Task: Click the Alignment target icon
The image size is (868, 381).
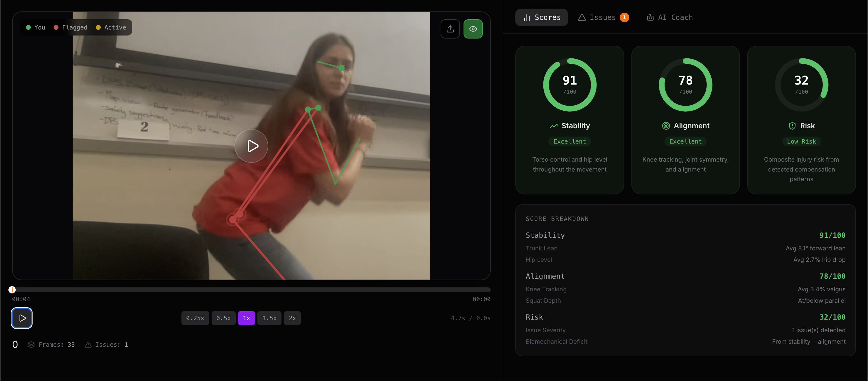Action: 666,126
